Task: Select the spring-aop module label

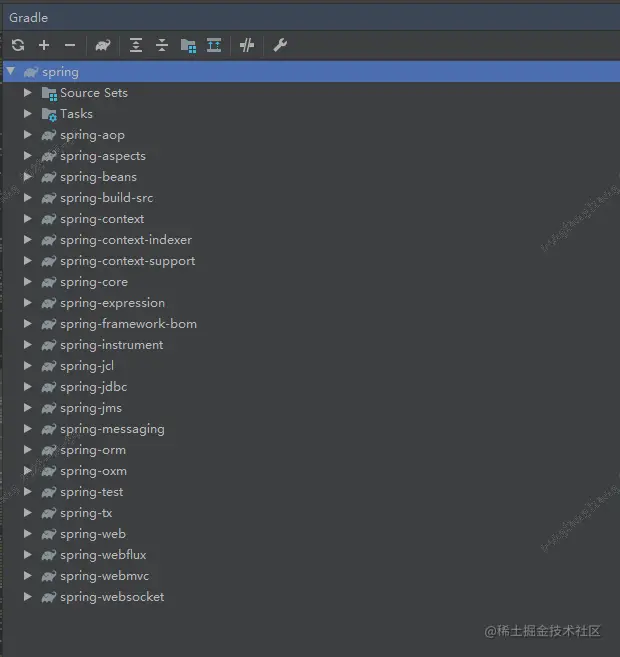Action: coord(92,135)
